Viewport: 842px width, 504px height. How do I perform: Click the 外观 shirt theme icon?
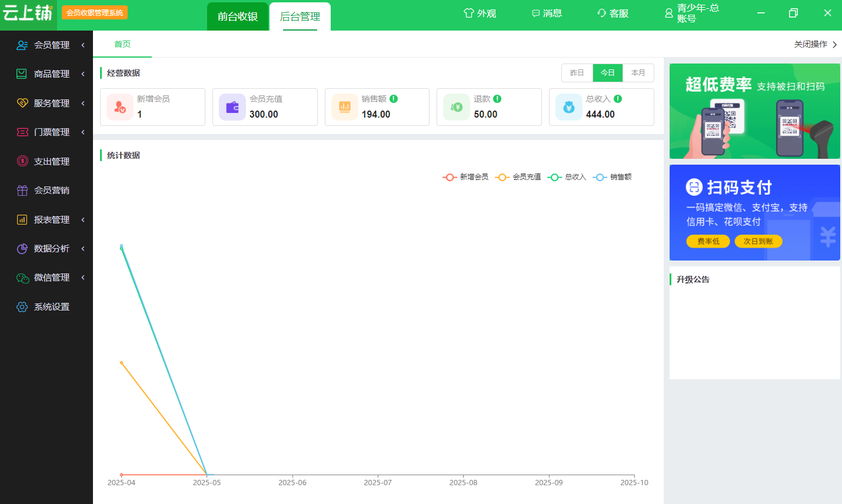coord(468,13)
